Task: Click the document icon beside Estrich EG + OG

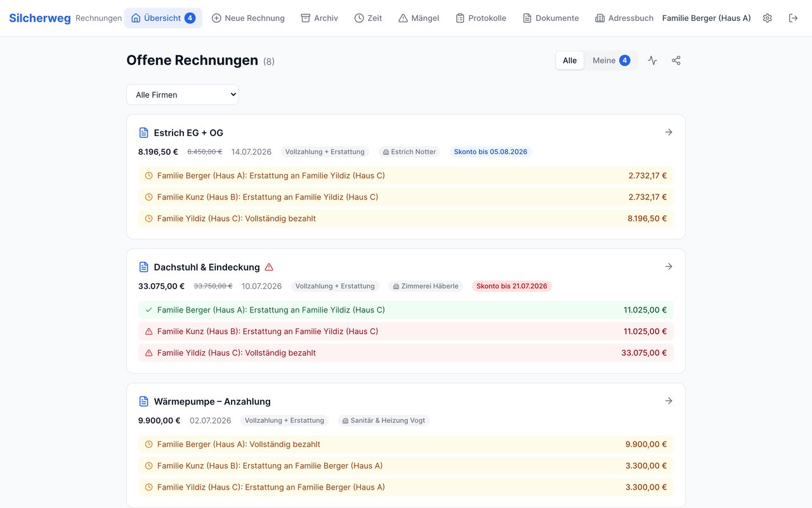Action: pos(143,133)
